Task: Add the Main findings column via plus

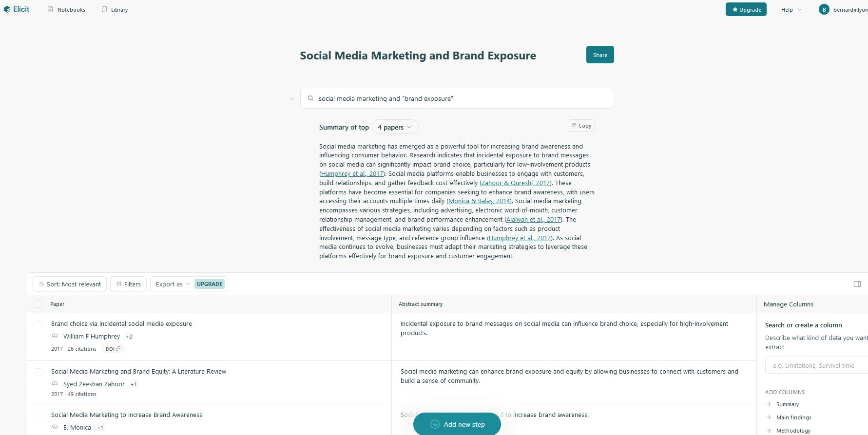Action: [x=769, y=417]
